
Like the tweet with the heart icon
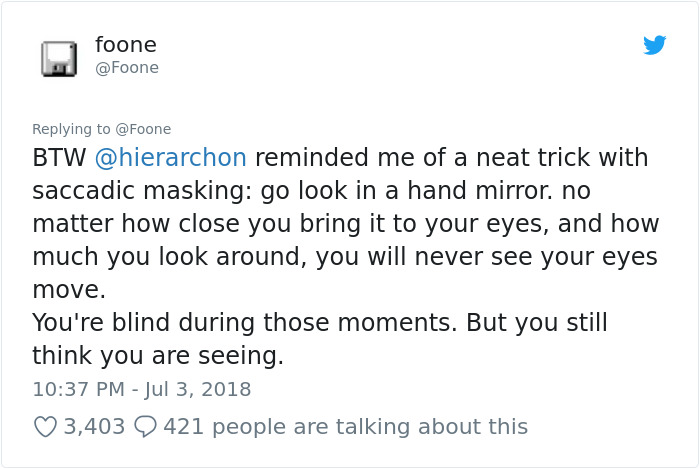click(45, 427)
